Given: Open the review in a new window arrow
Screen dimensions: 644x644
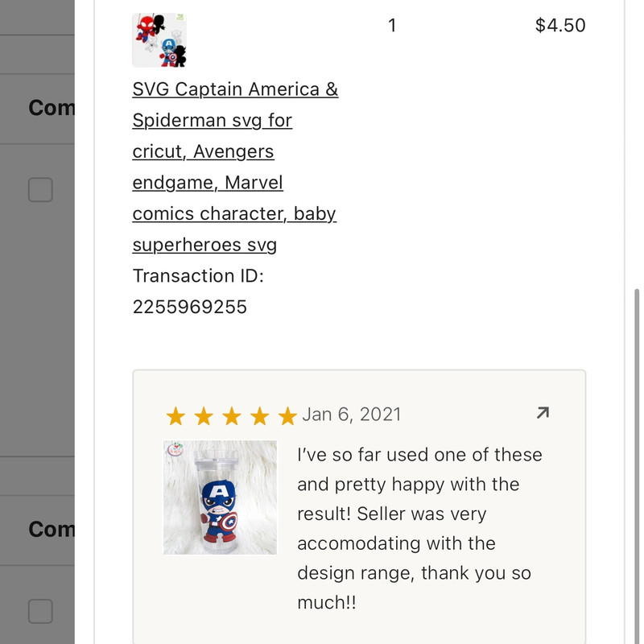Looking at the screenshot, I should tap(542, 412).
